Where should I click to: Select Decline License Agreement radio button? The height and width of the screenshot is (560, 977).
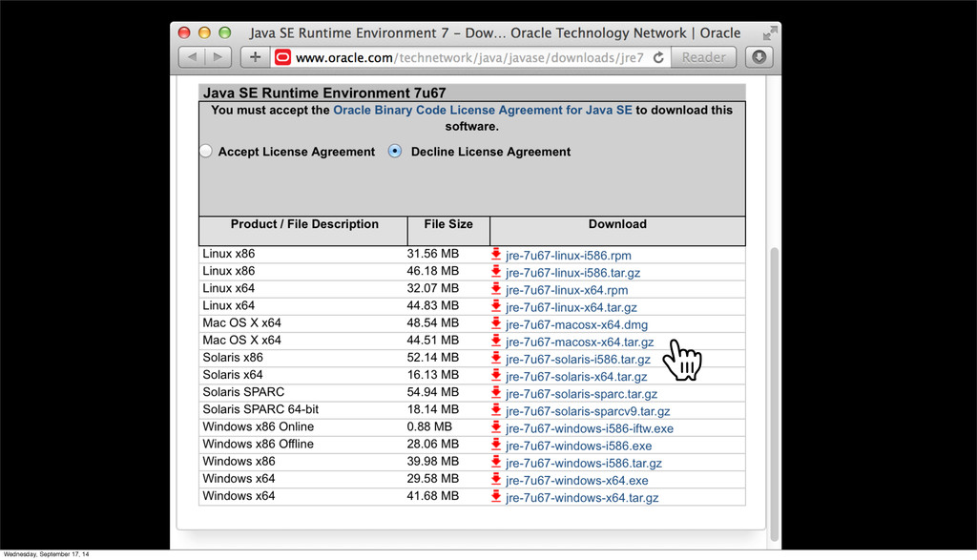395,152
